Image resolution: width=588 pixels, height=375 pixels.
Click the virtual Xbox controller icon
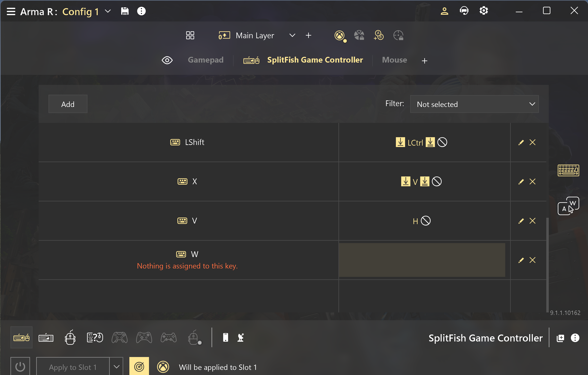[x=339, y=35]
